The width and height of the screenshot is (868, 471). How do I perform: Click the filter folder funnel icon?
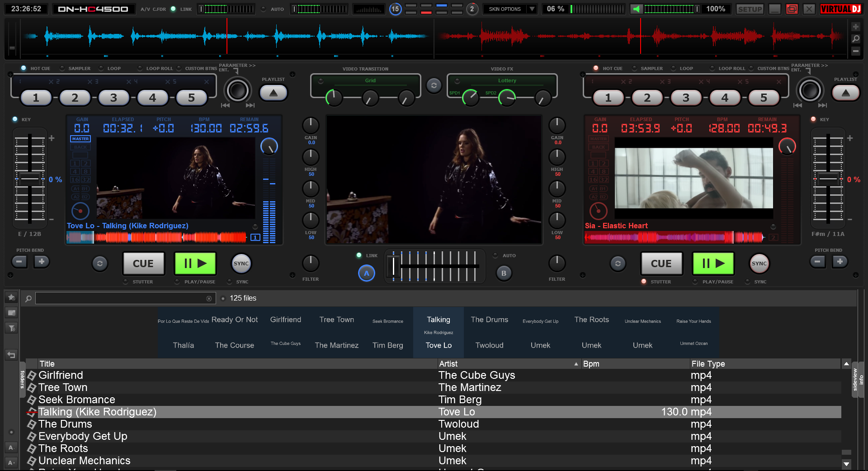11,328
